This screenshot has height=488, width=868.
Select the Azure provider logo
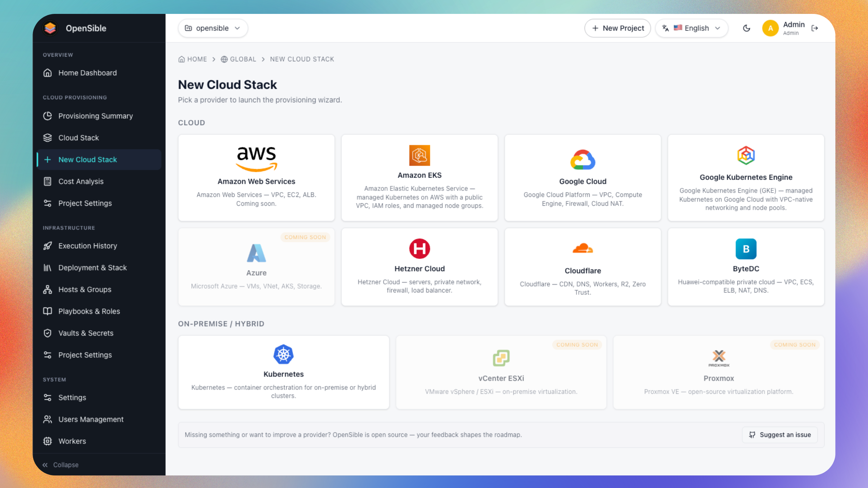256,253
